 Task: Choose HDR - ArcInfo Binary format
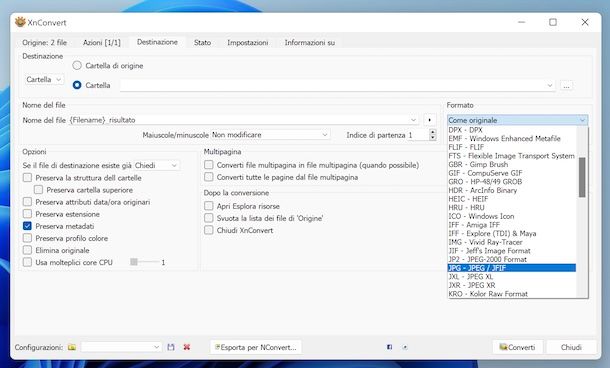coord(512,190)
